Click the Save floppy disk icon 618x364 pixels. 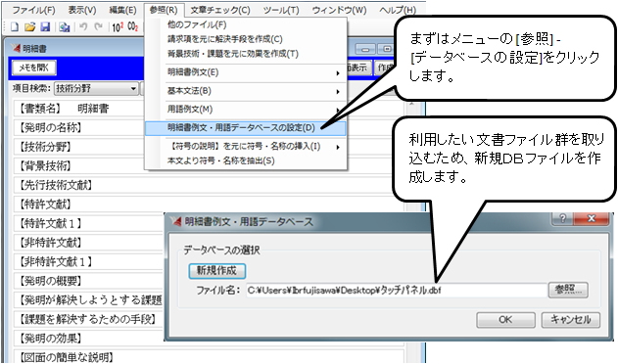click(x=45, y=26)
